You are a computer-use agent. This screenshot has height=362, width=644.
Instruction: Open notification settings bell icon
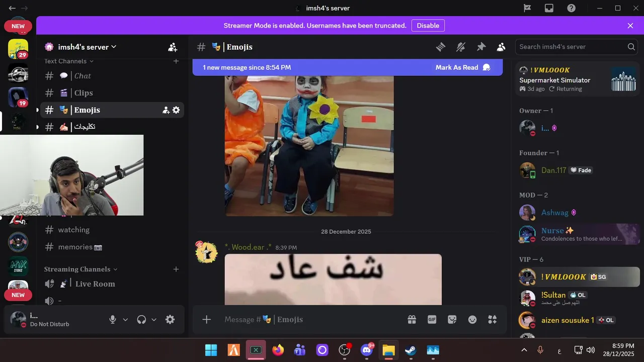click(x=461, y=47)
